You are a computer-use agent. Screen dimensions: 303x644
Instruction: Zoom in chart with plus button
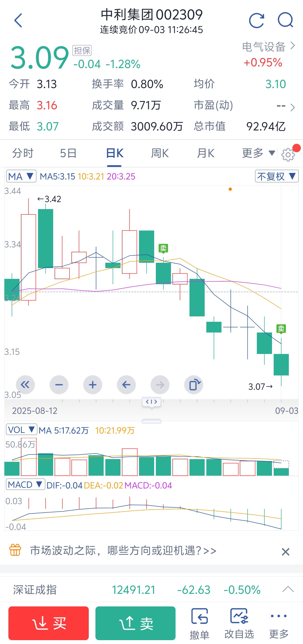[x=93, y=385]
